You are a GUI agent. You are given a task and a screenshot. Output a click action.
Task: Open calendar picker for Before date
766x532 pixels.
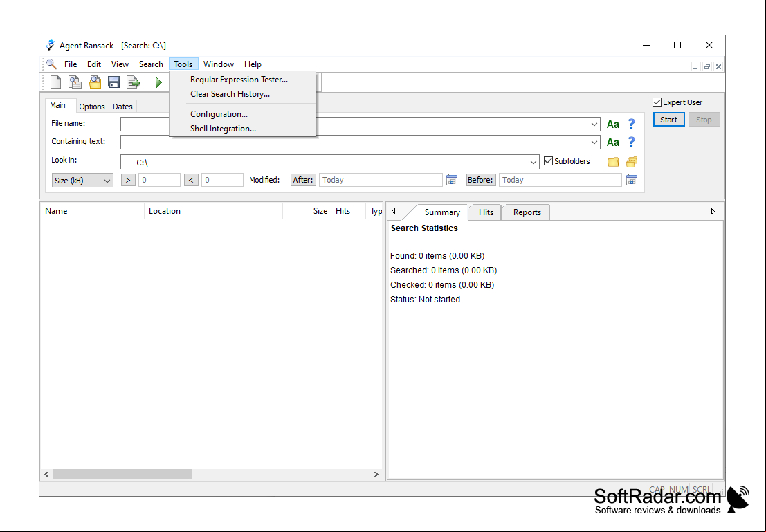(x=632, y=180)
